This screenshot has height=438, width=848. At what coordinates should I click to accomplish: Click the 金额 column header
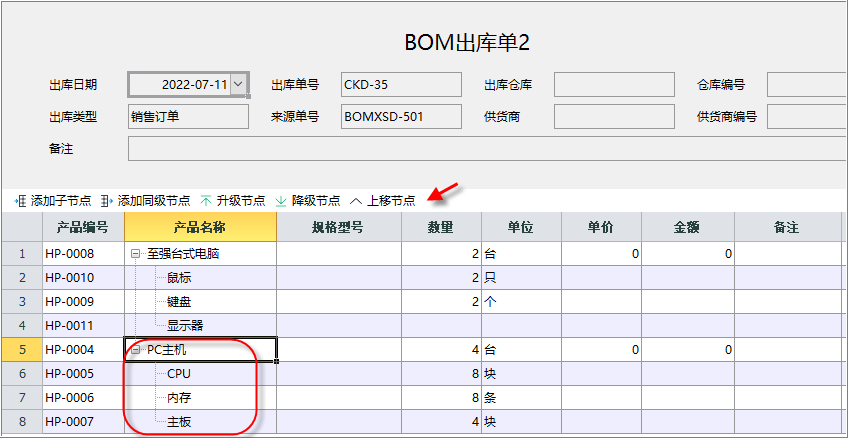[688, 228]
